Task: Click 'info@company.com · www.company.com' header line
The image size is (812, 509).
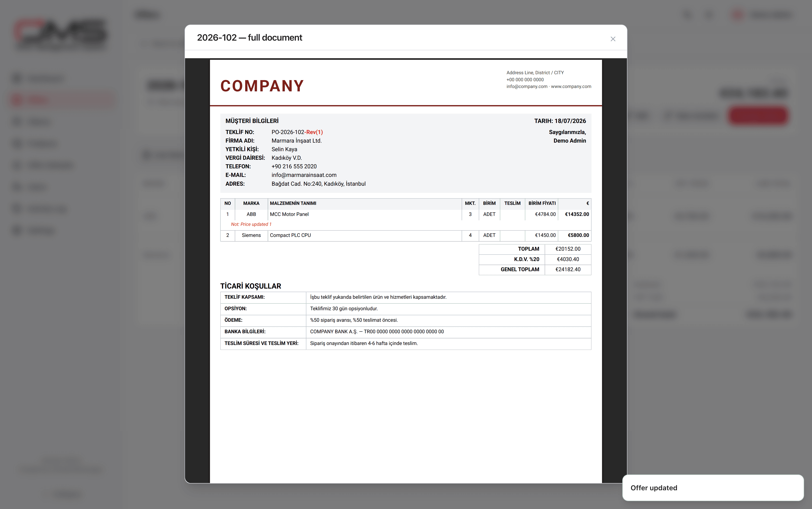Action: point(549,86)
